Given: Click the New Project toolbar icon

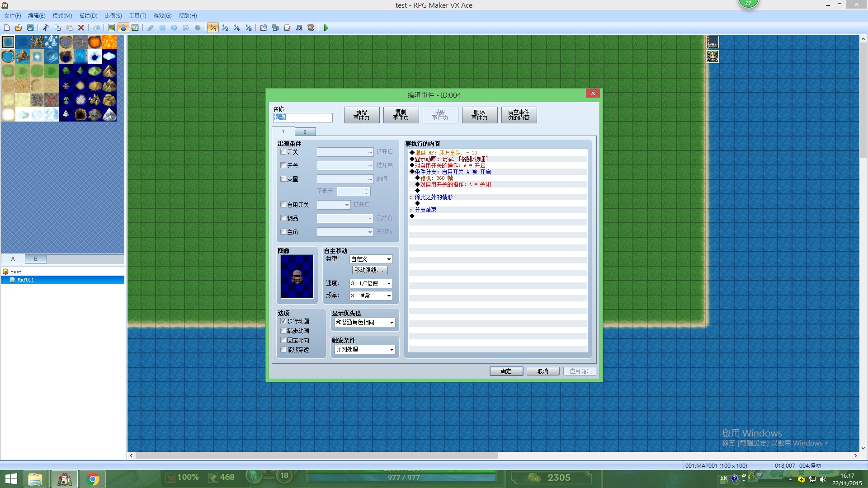Looking at the screenshot, I should tap(7, 28).
